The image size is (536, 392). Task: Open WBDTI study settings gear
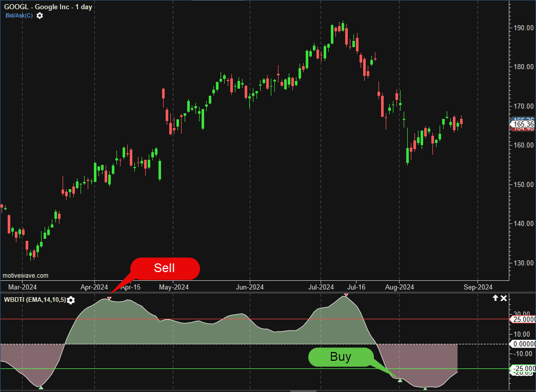(71, 300)
